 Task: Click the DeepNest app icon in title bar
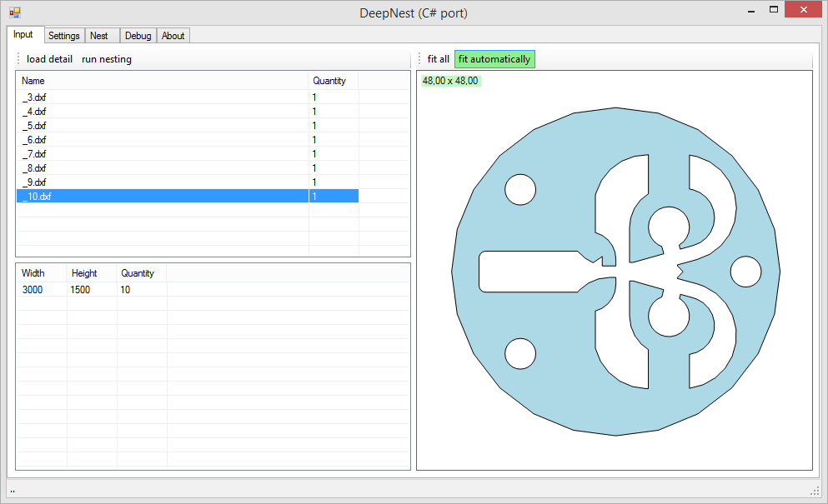[14, 12]
